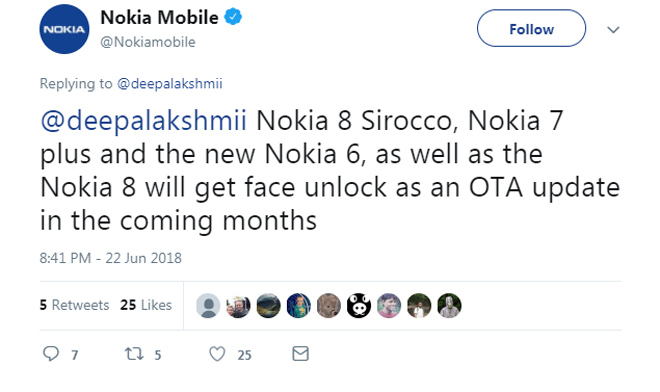Open the second liker avatar with two people
The height and width of the screenshot is (392, 660).
coord(238,306)
